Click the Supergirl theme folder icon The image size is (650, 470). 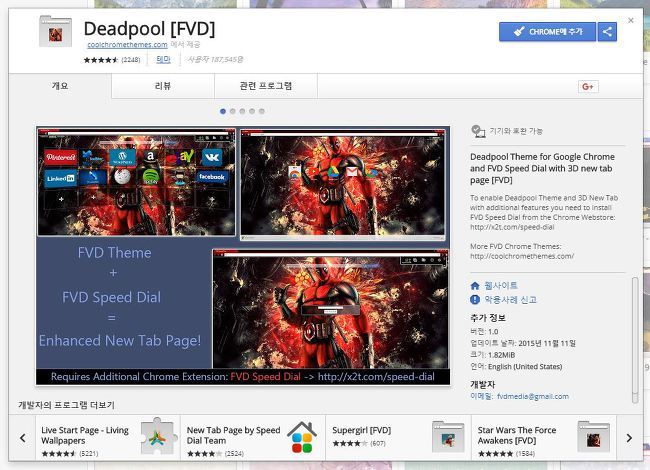[448, 437]
